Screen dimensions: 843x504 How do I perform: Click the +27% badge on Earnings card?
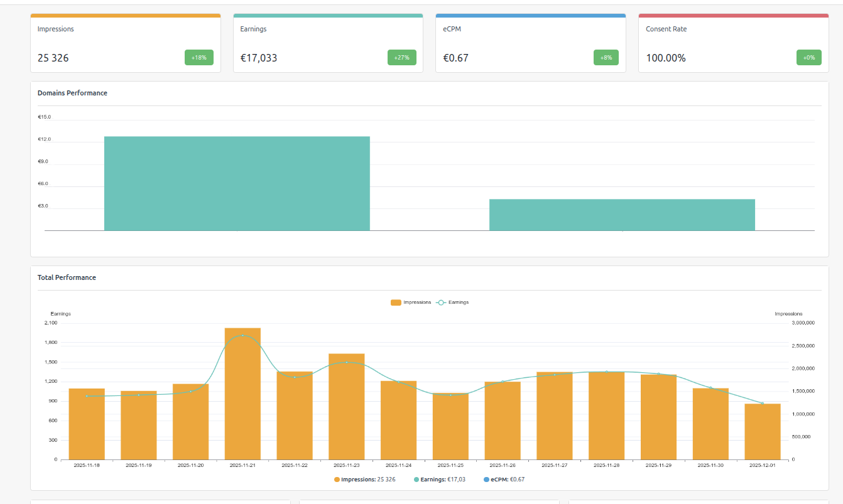point(401,58)
